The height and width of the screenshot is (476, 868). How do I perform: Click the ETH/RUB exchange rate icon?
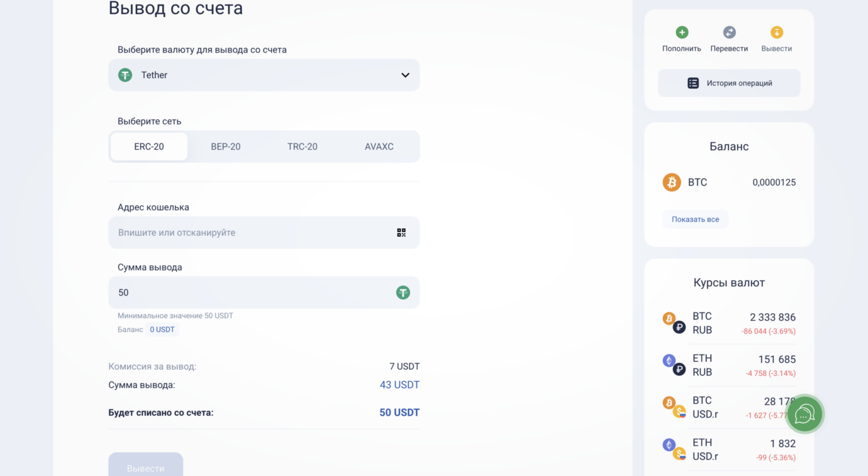click(671, 365)
